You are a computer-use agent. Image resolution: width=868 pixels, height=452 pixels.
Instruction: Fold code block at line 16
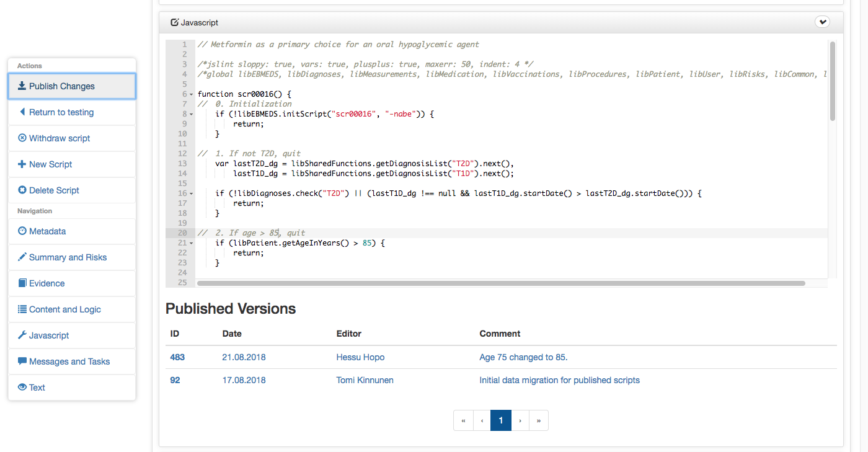(191, 193)
